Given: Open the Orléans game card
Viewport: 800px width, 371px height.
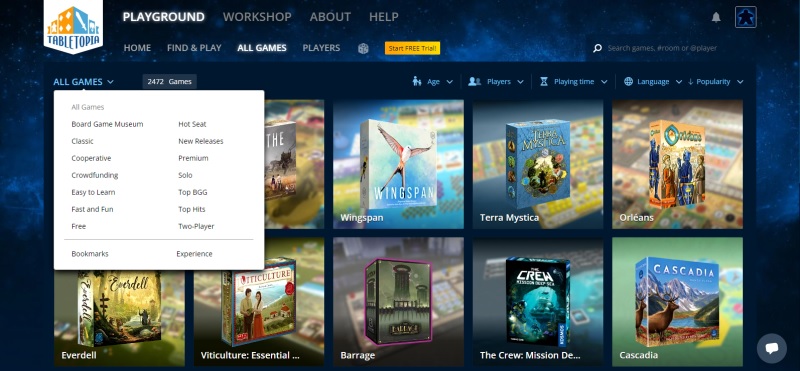Looking at the screenshot, I should click(x=678, y=164).
